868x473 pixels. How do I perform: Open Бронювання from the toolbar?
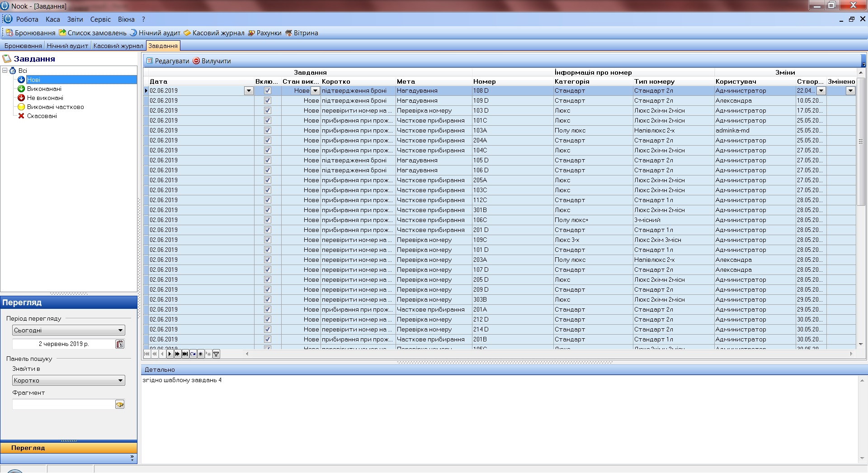click(x=31, y=33)
